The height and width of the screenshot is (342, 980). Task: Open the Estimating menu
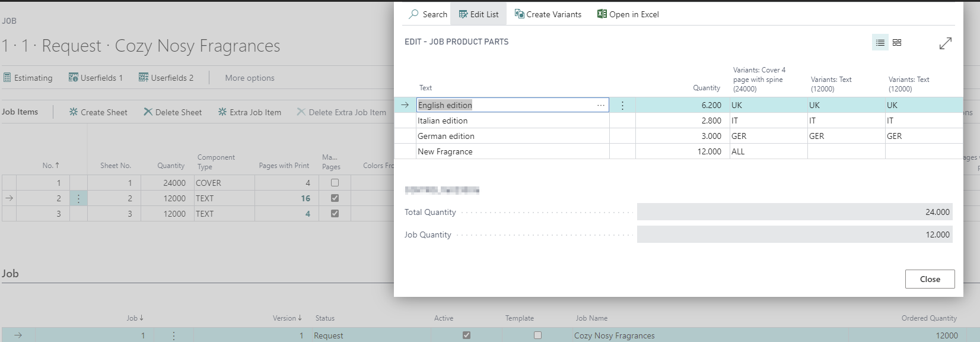(28, 78)
